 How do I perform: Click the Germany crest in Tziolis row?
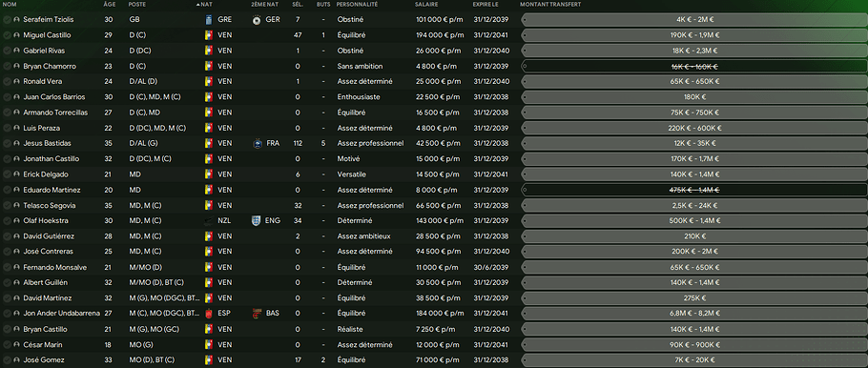256,19
